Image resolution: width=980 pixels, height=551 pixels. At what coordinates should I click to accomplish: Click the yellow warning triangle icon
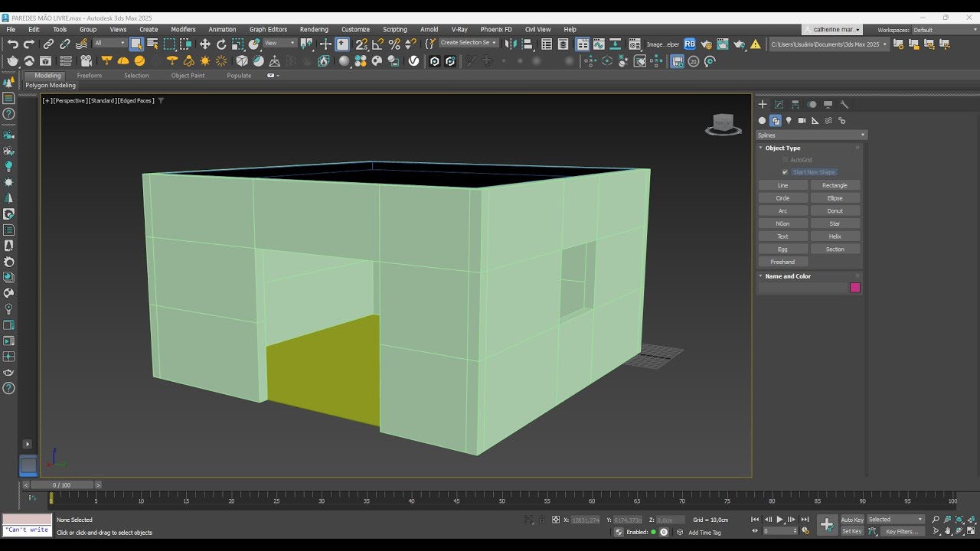[756, 44]
